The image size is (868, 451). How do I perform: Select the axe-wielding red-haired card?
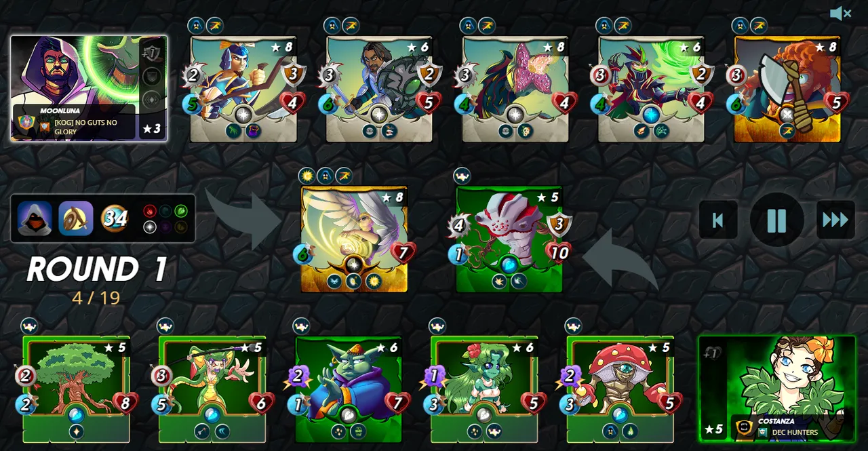[787, 89]
